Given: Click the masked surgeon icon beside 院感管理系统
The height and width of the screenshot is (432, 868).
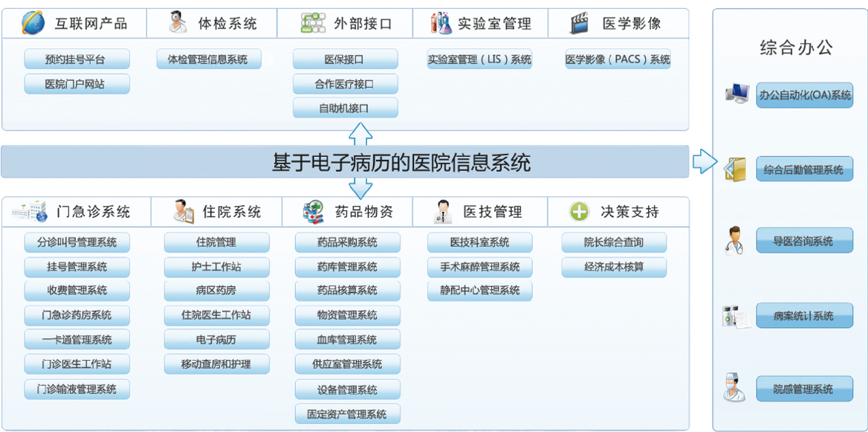Looking at the screenshot, I should click(734, 389).
